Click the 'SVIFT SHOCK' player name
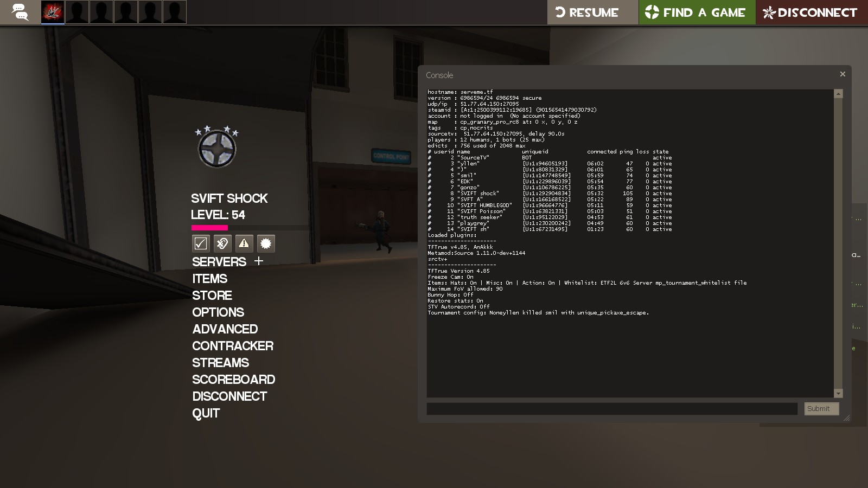 click(x=229, y=198)
